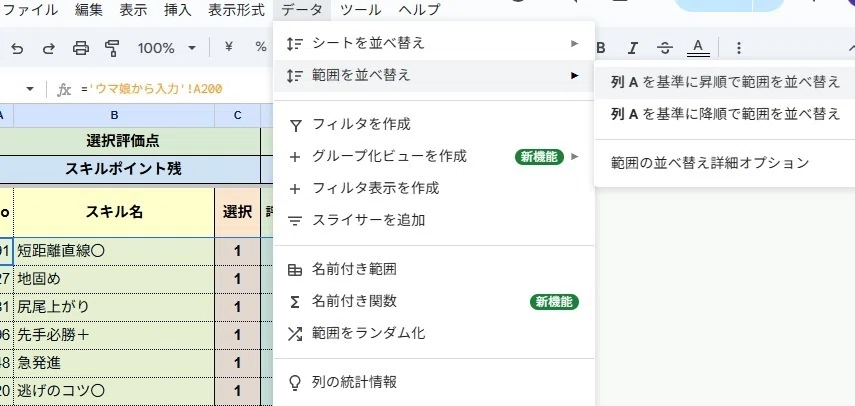Choose フィルタを作成
This screenshot has height=406, width=855.
pyautogui.click(x=433, y=124)
